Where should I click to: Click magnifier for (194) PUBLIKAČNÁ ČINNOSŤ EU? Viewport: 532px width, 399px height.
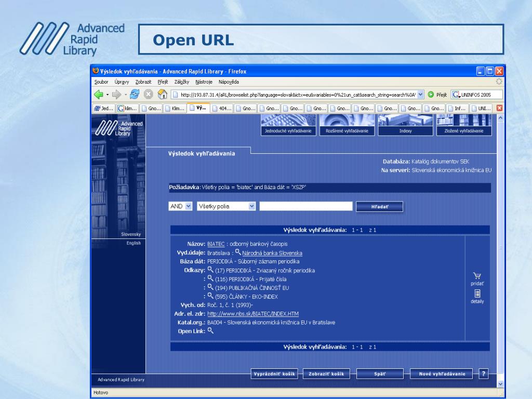coord(210,287)
